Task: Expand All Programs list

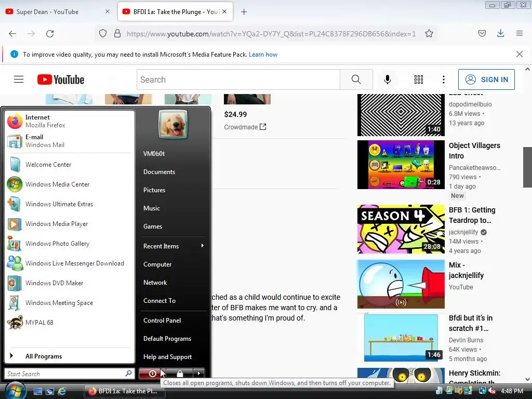Action: (70, 356)
